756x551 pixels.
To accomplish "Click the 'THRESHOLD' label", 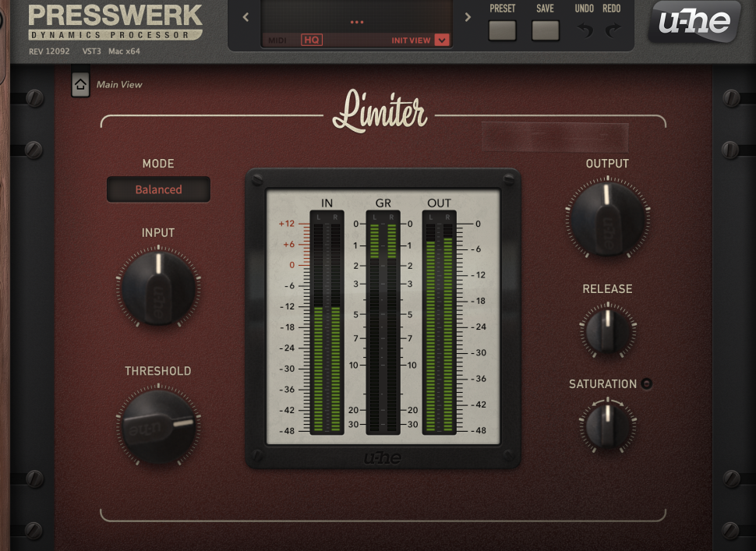I will point(158,371).
